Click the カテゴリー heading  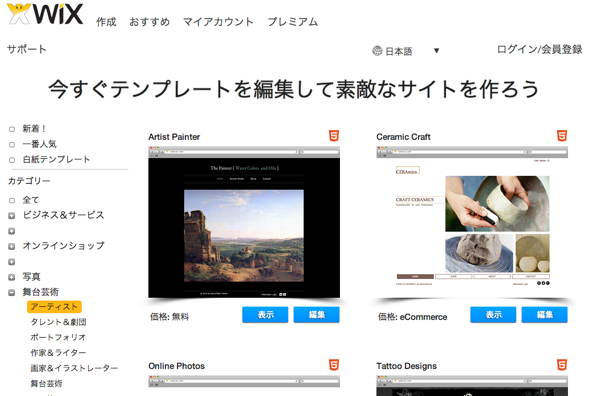29,181
